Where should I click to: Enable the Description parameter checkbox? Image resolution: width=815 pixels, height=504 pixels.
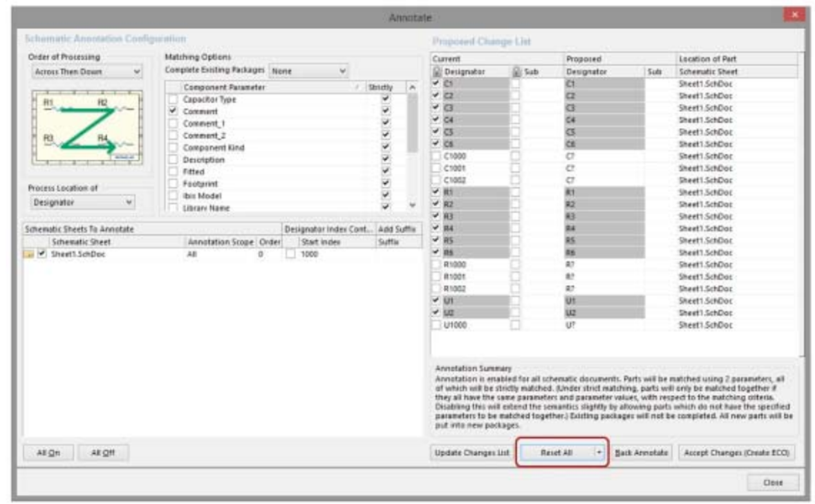click(172, 160)
